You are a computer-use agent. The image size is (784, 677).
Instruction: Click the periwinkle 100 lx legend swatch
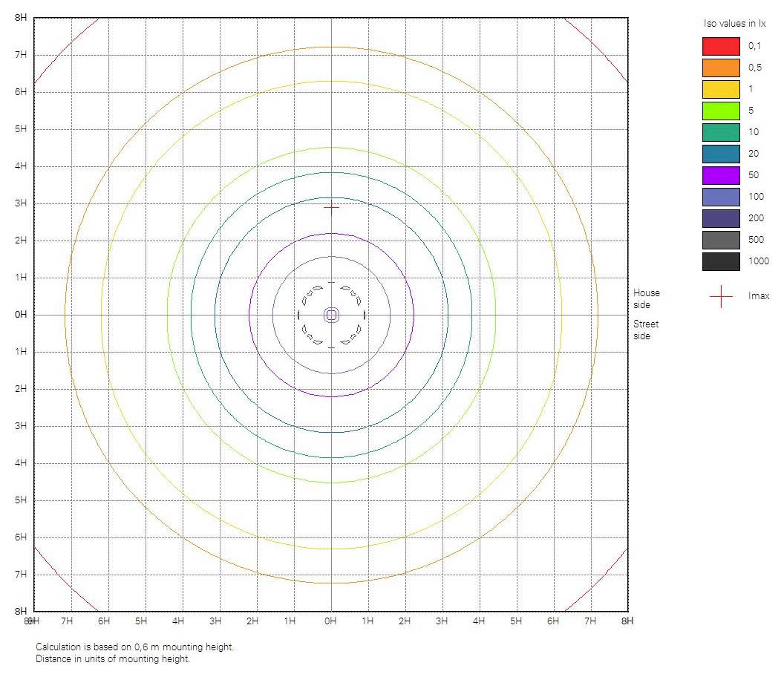point(721,197)
